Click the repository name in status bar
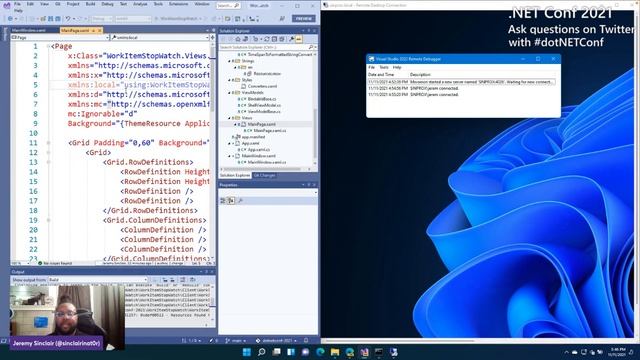This screenshot has width=640, height=360. [x=276, y=340]
